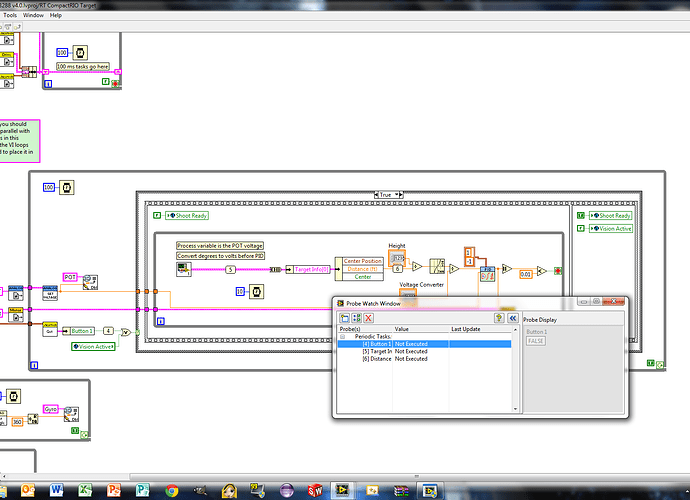This screenshot has width=690, height=500.
Task: Click Process variable is the POT voltage comment
Action: (220, 246)
